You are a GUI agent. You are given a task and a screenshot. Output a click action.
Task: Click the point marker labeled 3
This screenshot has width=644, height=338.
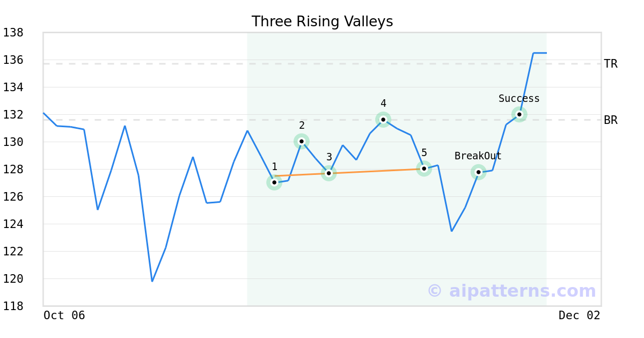click(329, 173)
